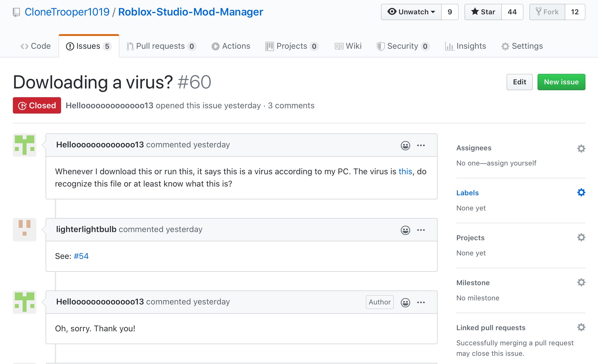Viewport: 598px width, 364px height.
Task: Click the green New issue button
Action: click(x=561, y=82)
